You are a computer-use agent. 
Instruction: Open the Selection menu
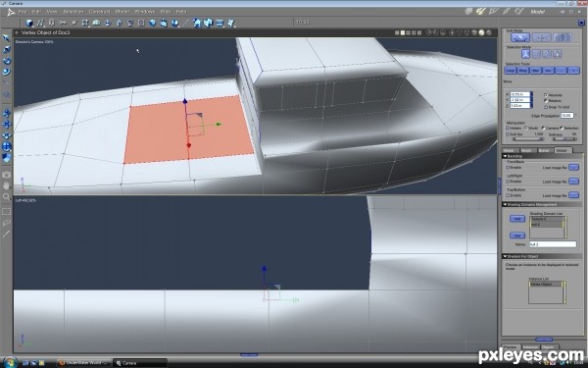click(x=73, y=12)
